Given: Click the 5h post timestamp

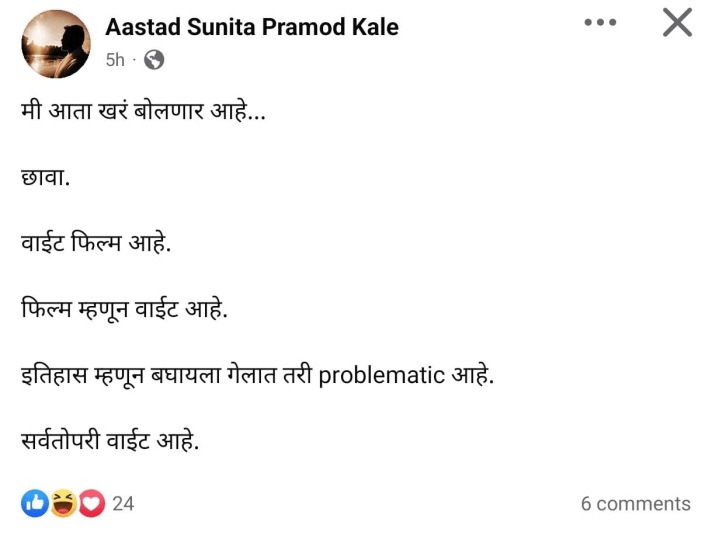Looking at the screenshot, I should pos(115,60).
